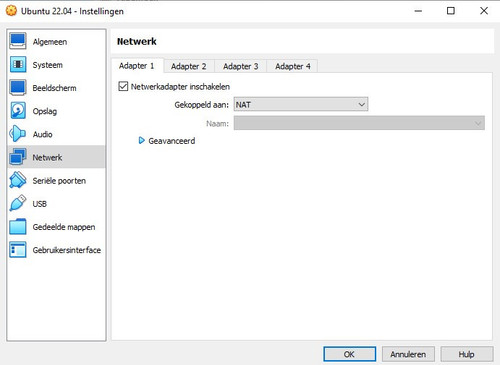Toggle Netwerkadapter inschakelen checkbox
Screen dimensions: 500x365
tap(123, 86)
